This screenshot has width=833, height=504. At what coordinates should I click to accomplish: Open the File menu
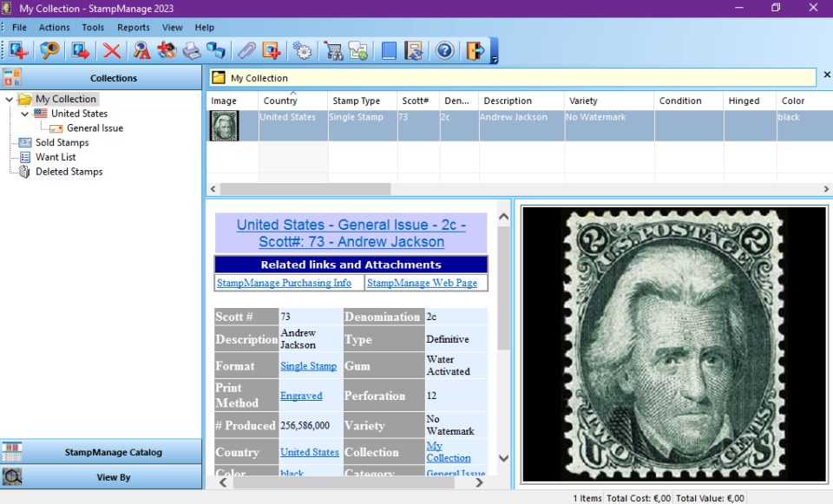click(x=19, y=27)
